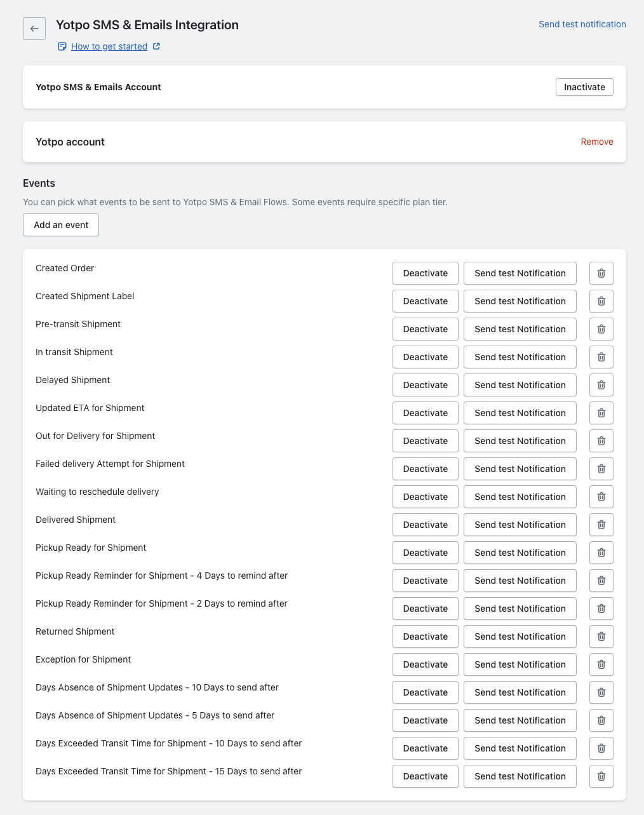Open the How to get started link
644x815 pixels.
coord(109,46)
